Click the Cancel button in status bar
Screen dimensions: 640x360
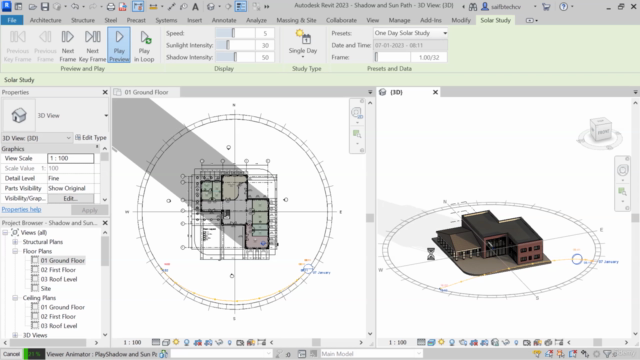tap(11, 354)
